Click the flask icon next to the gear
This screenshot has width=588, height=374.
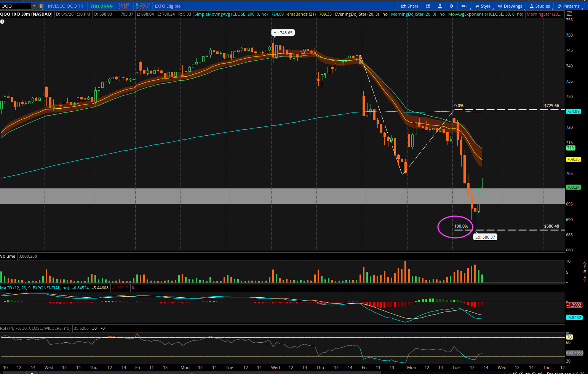(x=440, y=6)
